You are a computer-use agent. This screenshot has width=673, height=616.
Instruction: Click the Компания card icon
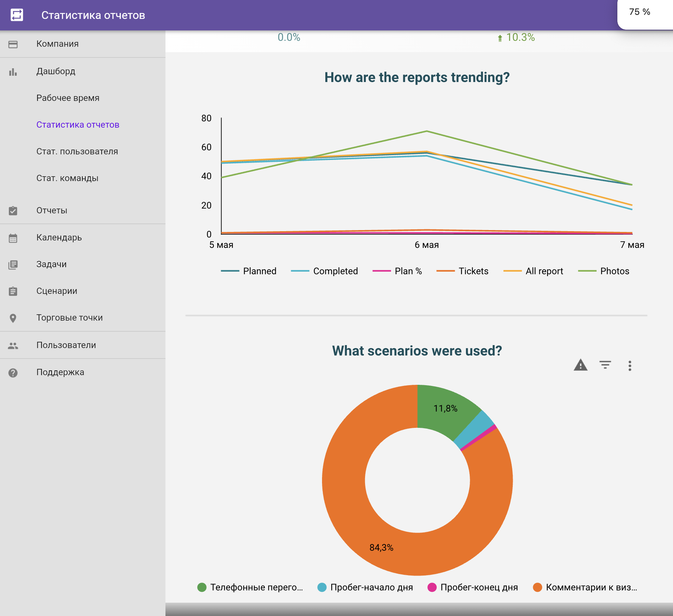13,44
